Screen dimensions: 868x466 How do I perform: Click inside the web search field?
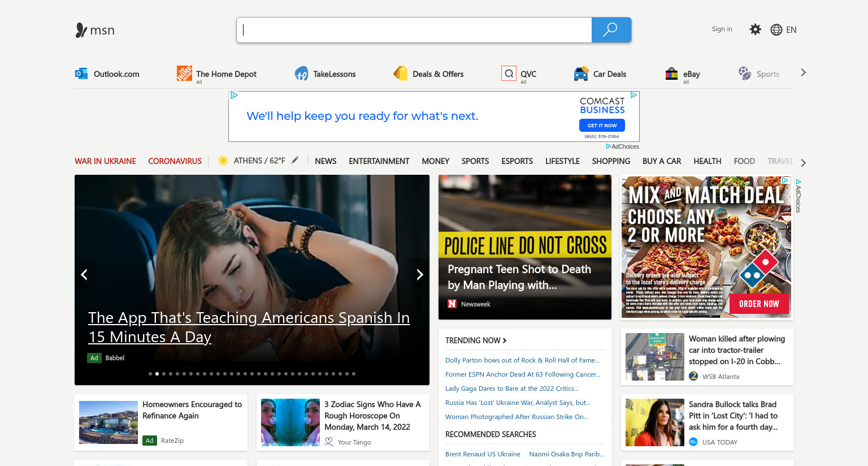(414, 30)
